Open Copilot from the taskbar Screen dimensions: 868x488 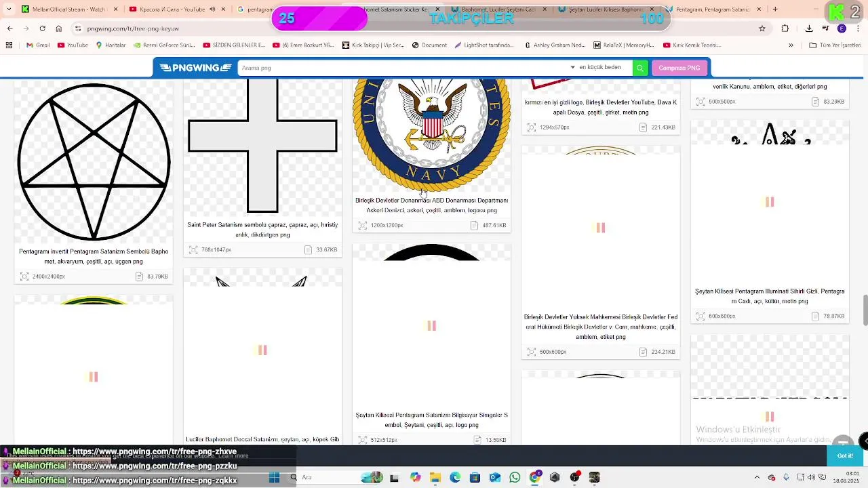point(415,478)
